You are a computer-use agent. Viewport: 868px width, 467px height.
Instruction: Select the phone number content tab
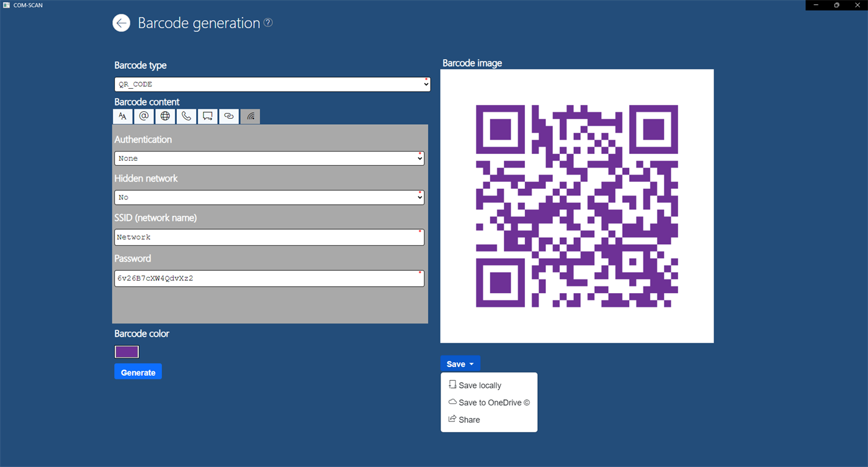click(186, 116)
